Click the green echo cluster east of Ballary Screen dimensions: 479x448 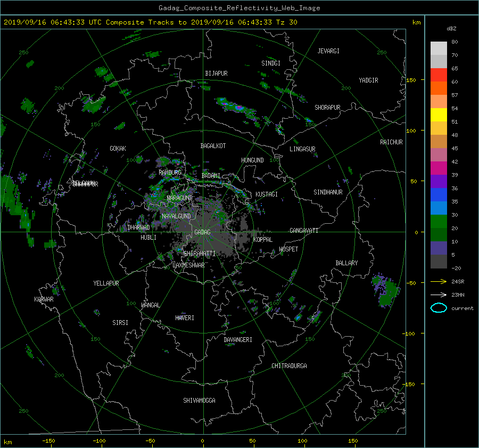[385, 290]
